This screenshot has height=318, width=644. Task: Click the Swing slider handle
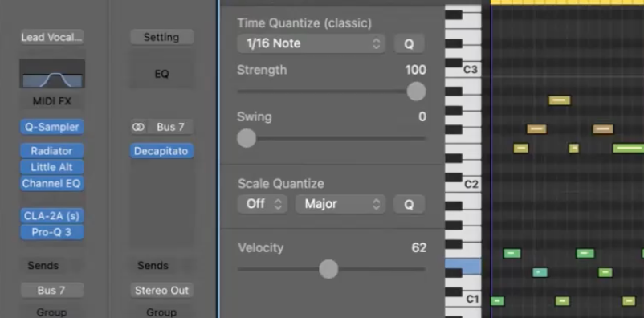[x=247, y=138]
